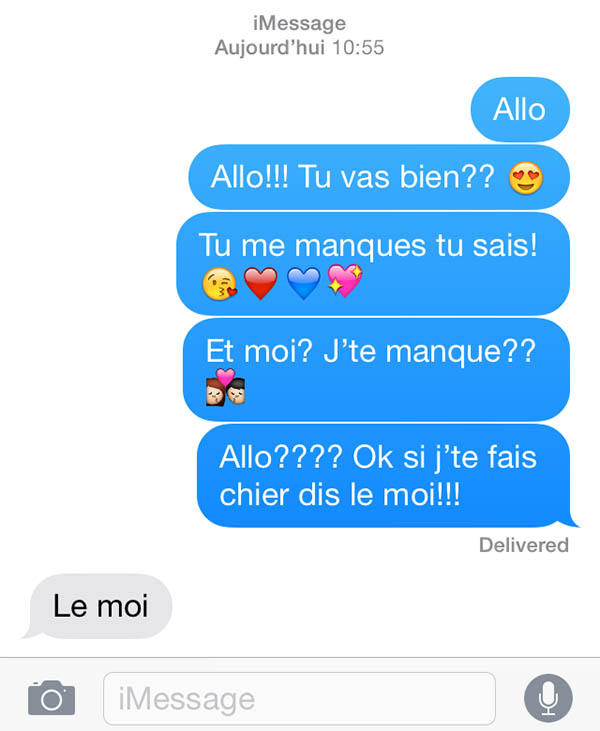The image size is (600, 731).
Task: Click the "Delivered" status label
Action: tap(524, 545)
